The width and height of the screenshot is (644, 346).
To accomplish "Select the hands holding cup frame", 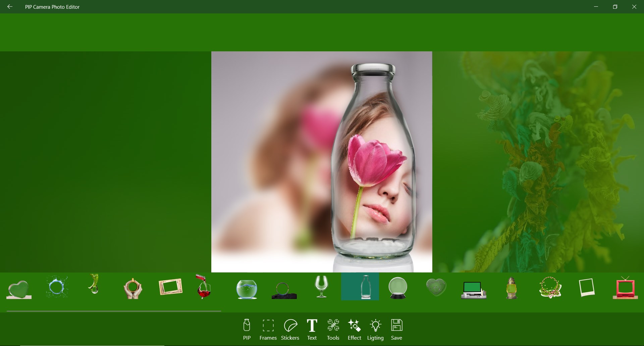I will click(132, 288).
